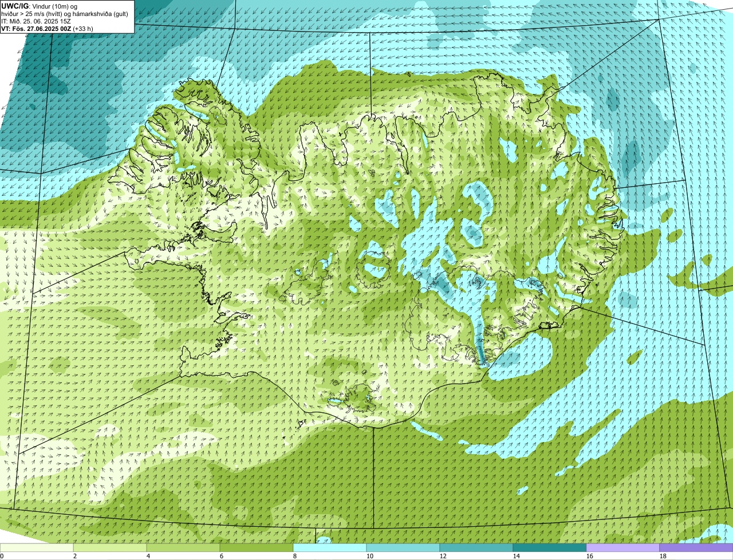Click the 'UWC/IG: Vindur (10m) og' title line

point(39,6)
